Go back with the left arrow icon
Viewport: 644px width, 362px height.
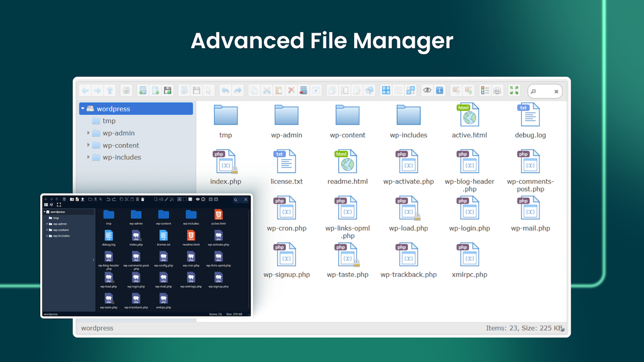[85, 90]
